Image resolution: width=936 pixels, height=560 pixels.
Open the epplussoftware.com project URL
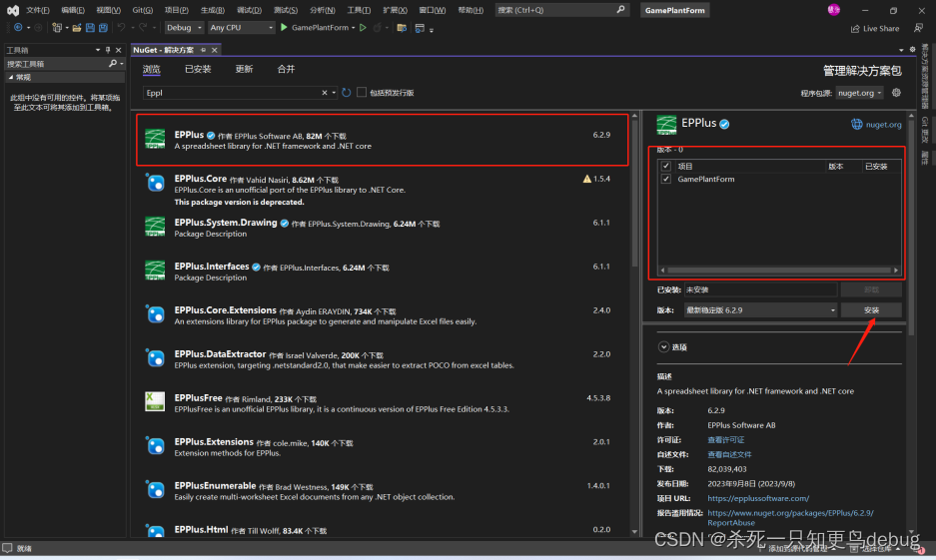(758, 498)
